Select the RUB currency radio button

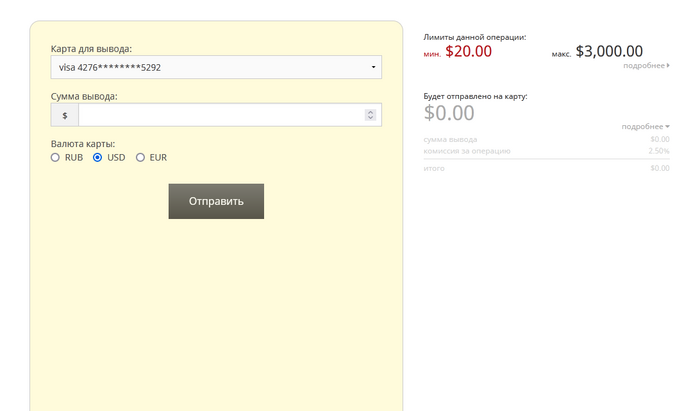[57, 158]
